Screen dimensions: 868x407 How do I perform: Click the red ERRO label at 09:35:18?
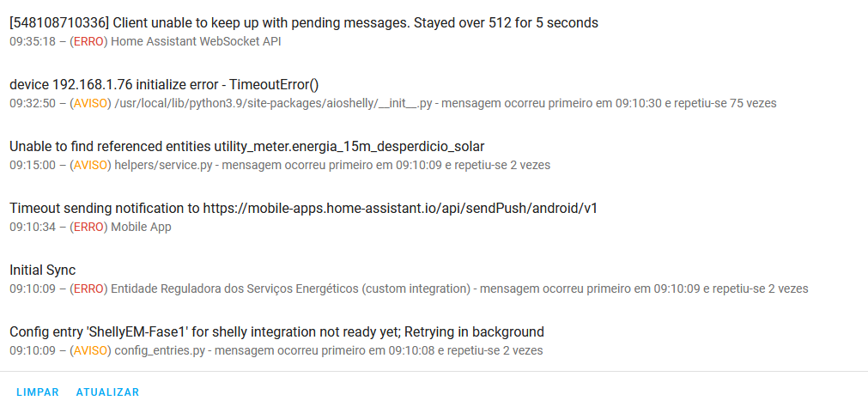tap(88, 41)
